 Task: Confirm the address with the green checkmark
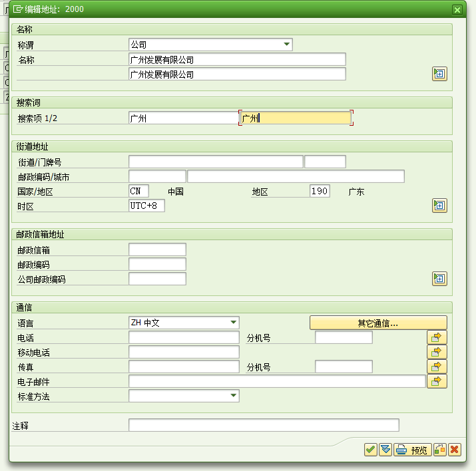click(x=370, y=450)
